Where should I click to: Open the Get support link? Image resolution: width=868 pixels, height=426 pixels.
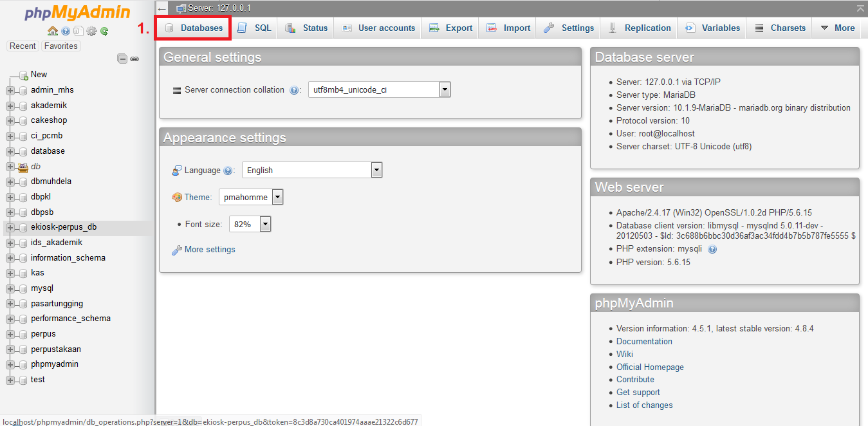(x=638, y=393)
